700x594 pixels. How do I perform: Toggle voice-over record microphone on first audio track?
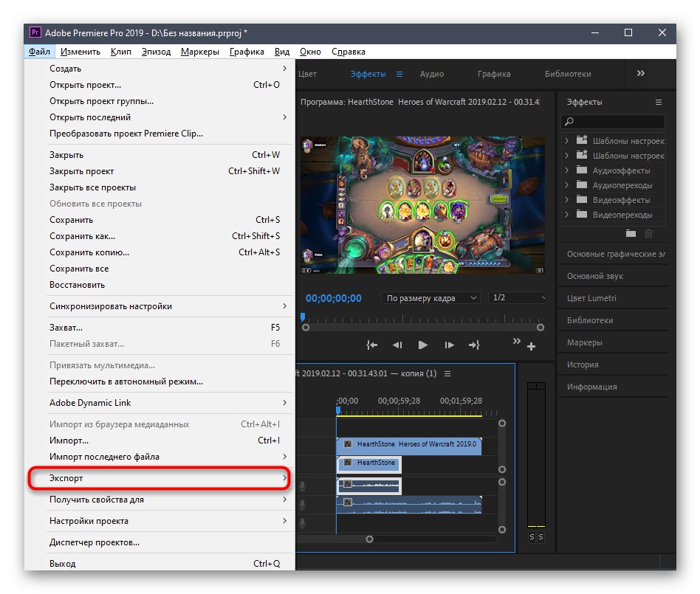[302, 486]
